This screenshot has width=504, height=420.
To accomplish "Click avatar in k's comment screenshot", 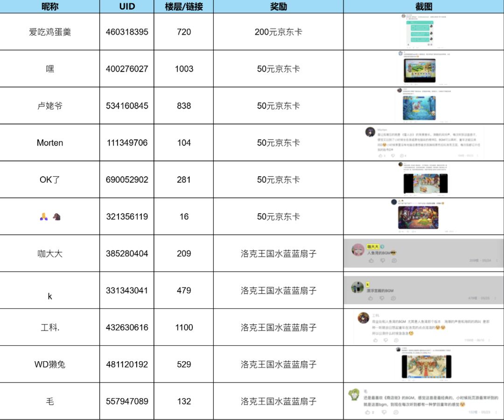I will pyautogui.click(x=357, y=287).
